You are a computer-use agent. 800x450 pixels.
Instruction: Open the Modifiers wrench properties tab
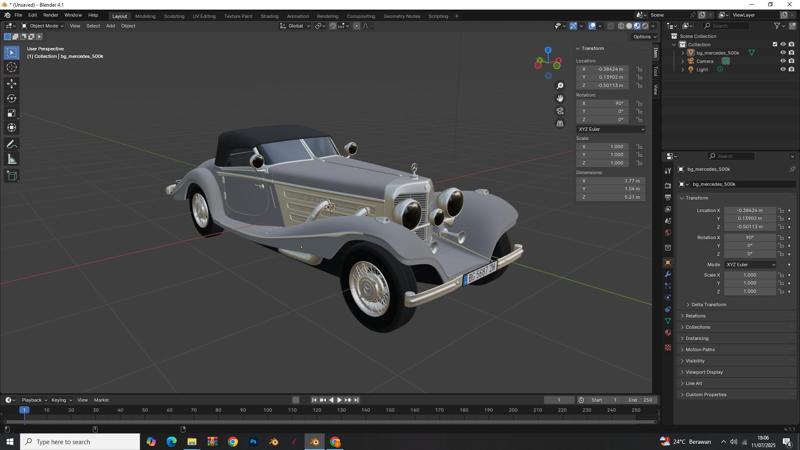point(668,274)
